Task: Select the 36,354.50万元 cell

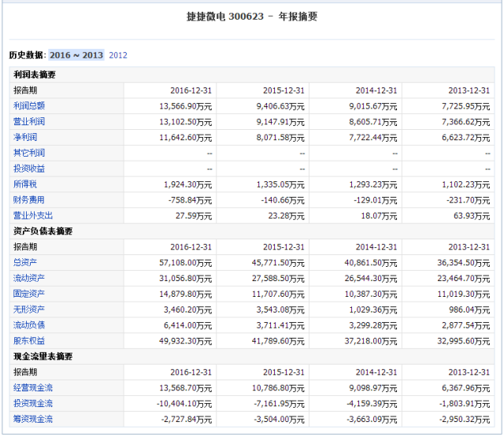Action: 464,262
